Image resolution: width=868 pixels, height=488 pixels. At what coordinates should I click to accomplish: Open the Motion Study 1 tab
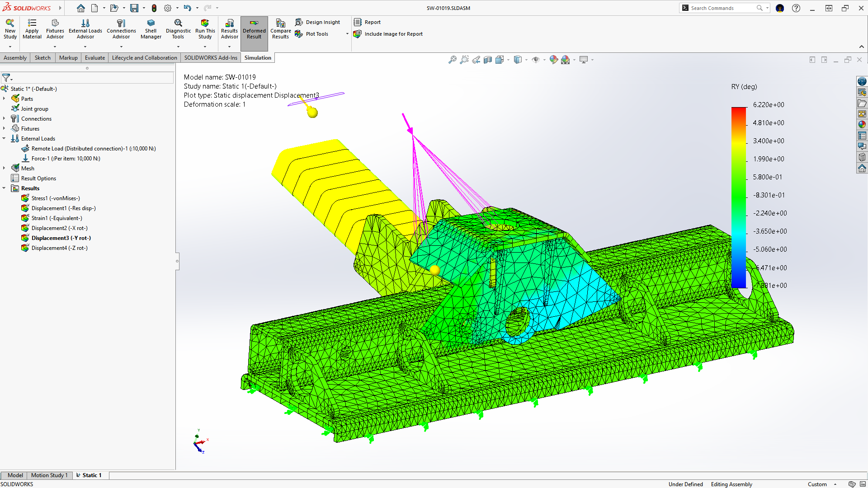point(49,475)
